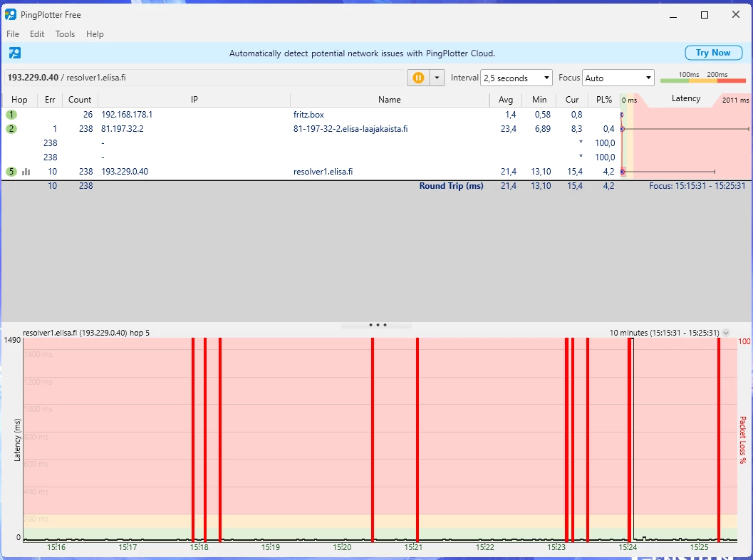This screenshot has height=560, width=753.
Task: Pause the trace with the orange button
Action: click(418, 78)
